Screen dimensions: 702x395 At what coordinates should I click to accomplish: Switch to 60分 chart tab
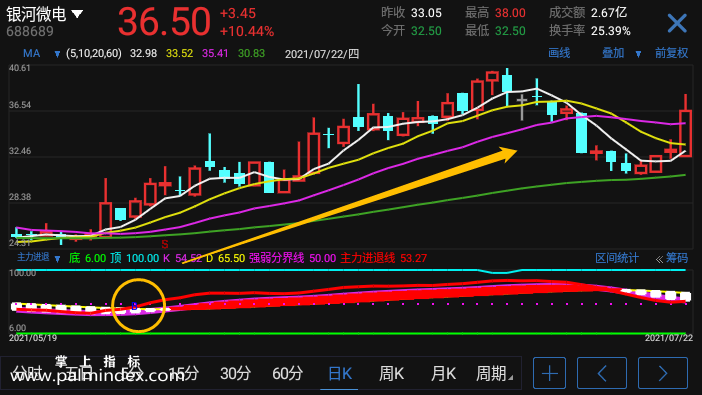point(287,373)
